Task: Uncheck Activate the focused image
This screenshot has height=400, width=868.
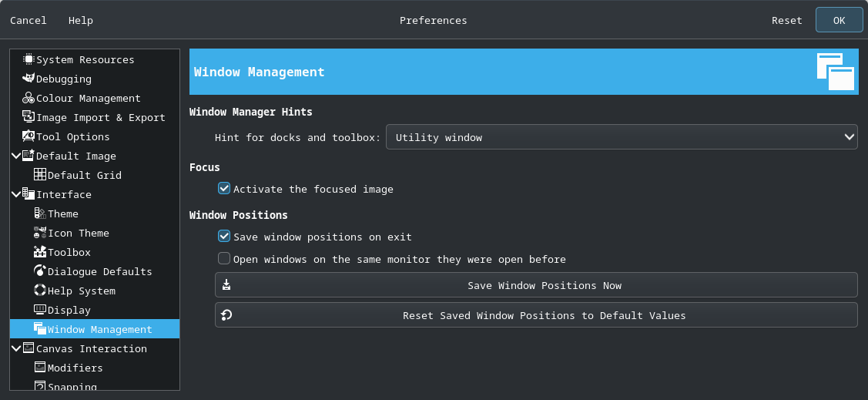Action: point(223,188)
